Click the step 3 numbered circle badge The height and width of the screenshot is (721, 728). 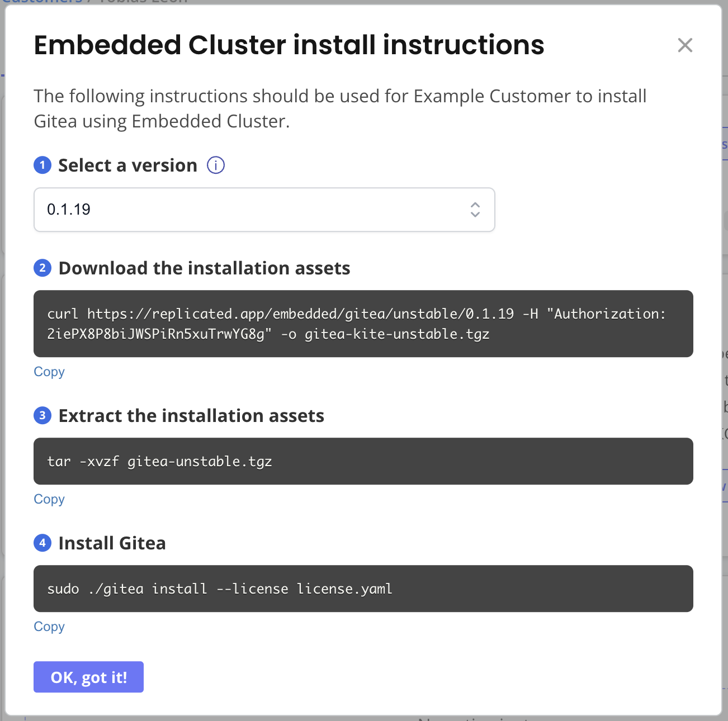click(x=42, y=416)
